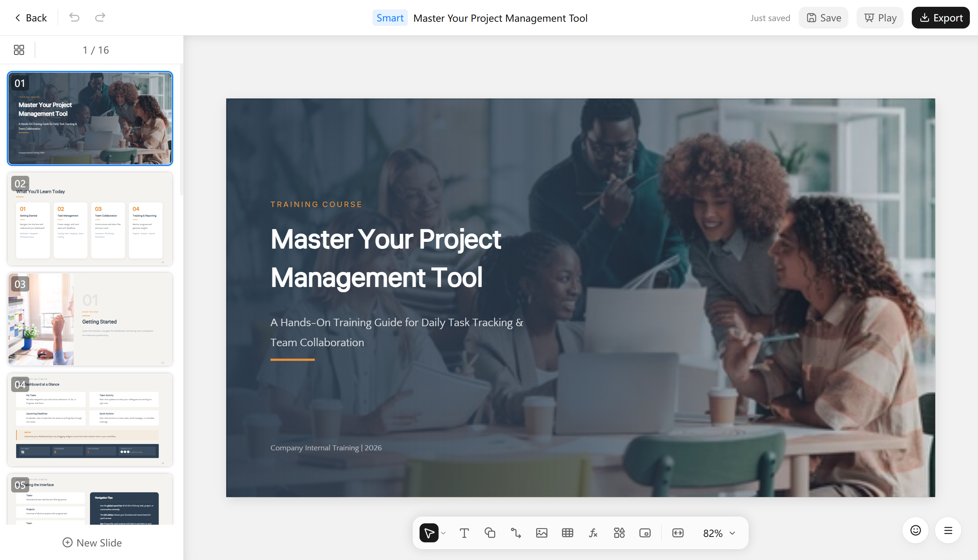The image size is (978, 560).
Task: Click the undo arrow icon
Action: click(x=74, y=18)
